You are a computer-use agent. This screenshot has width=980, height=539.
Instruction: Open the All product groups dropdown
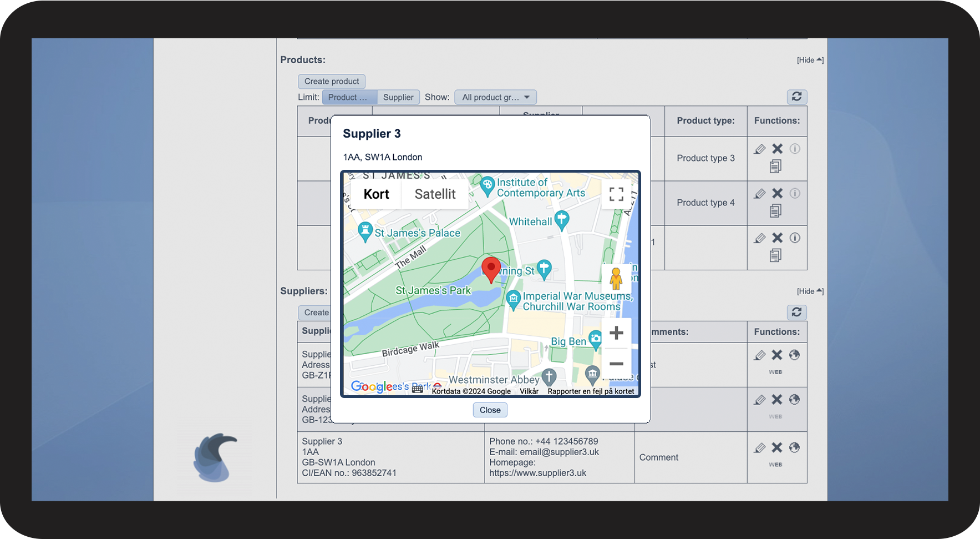pyautogui.click(x=495, y=97)
